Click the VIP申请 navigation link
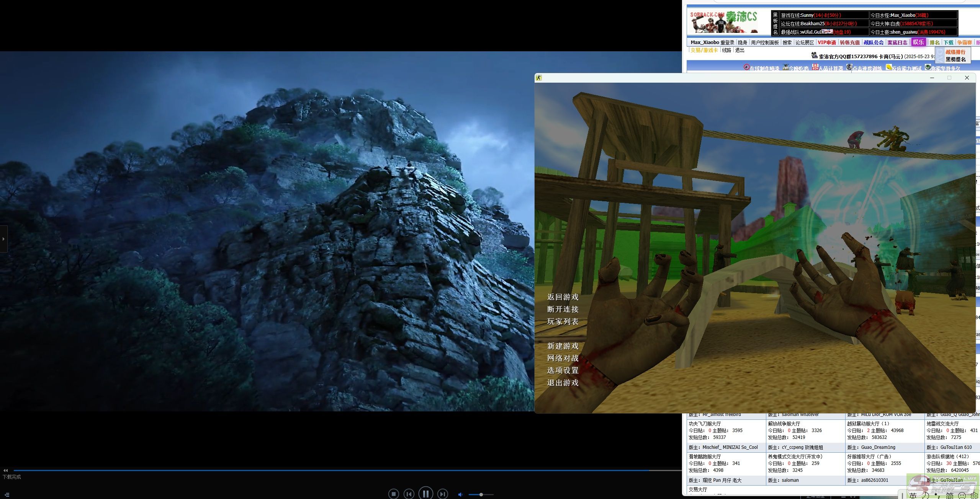 pyautogui.click(x=827, y=42)
